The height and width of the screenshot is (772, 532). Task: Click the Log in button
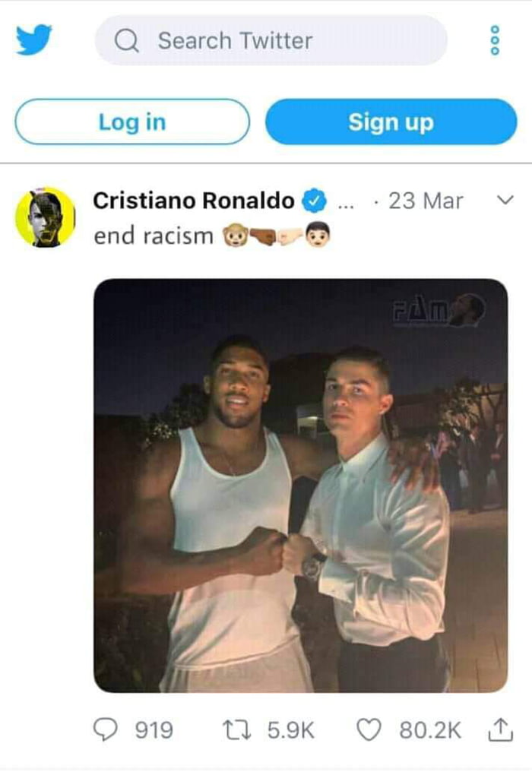pos(132,122)
